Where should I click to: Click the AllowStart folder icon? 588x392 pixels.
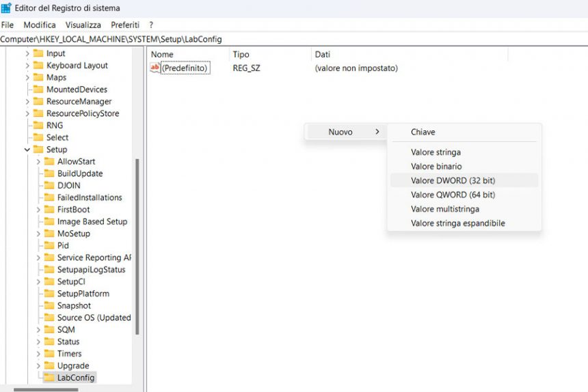click(x=49, y=161)
